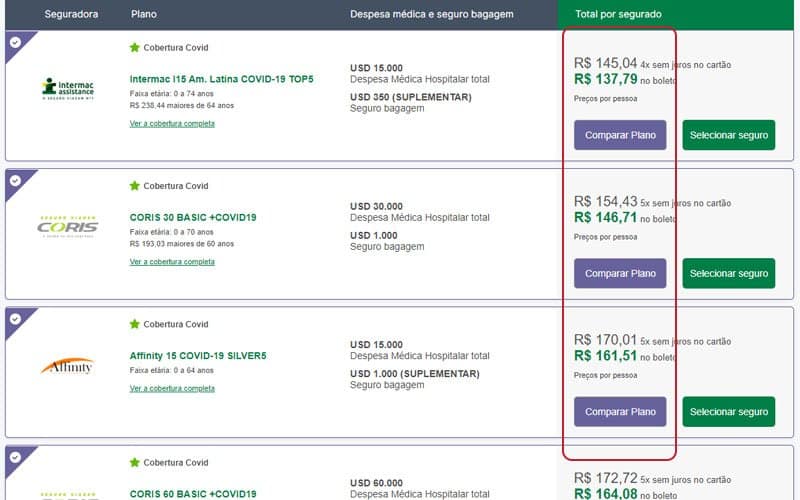The width and height of the screenshot is (800, 500).
Task: Click Faixa etária: 0 a 74 anos
Action: [x=171, y=94]
